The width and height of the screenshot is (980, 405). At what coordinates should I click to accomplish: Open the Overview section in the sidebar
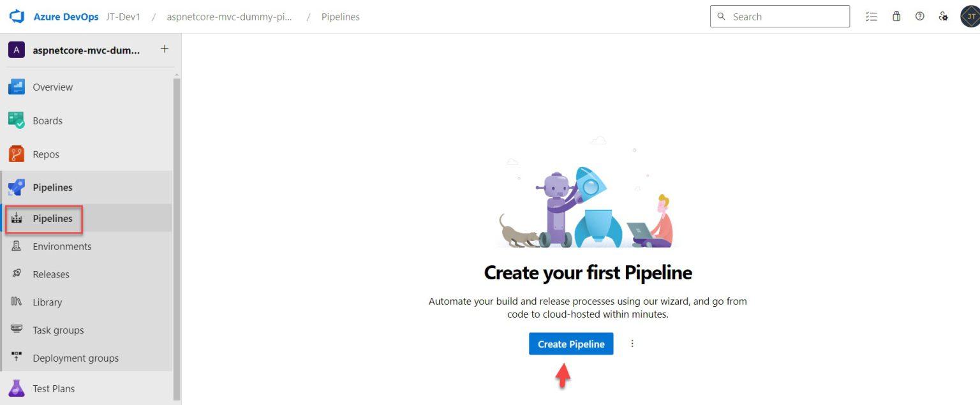[x=52, y=87]
